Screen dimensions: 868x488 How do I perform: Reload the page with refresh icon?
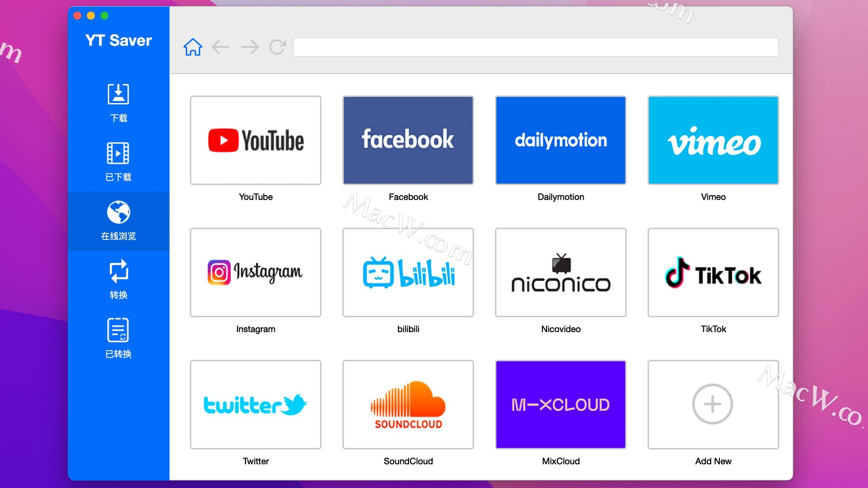coord(278,47)
